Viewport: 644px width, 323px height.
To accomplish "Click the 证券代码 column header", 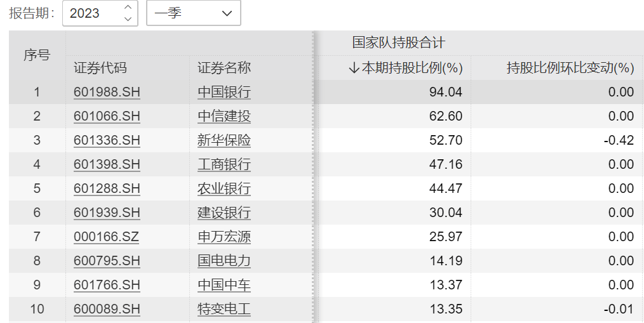I will (x=100, y=68).
